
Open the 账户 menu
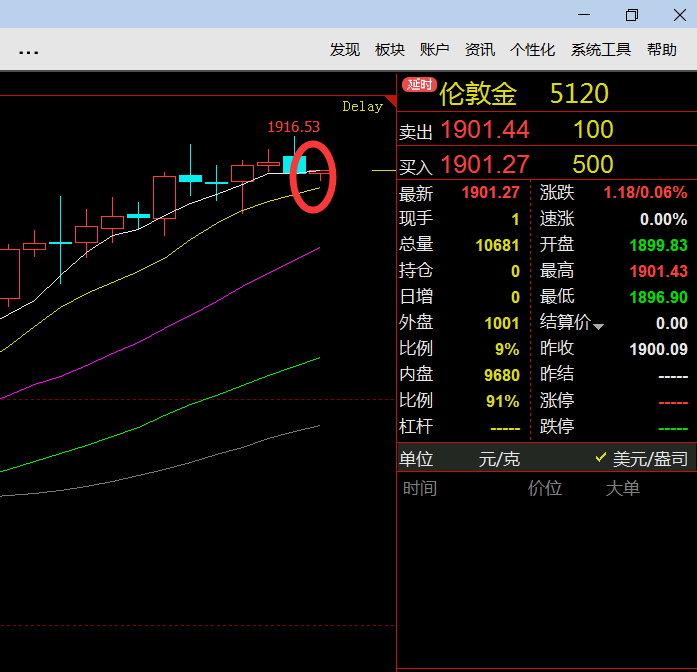pos(435,50)
